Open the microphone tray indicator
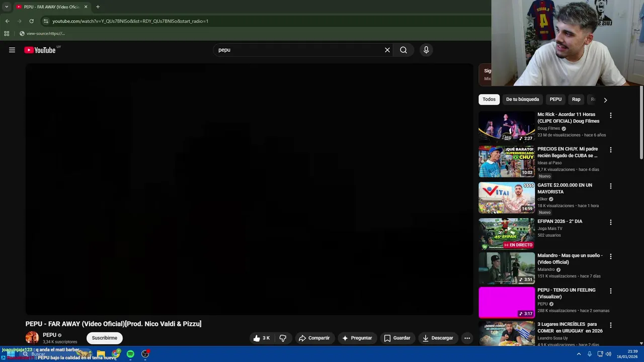Screen dimensions: 644x362 pyautogui.click(x=590, y=354)
